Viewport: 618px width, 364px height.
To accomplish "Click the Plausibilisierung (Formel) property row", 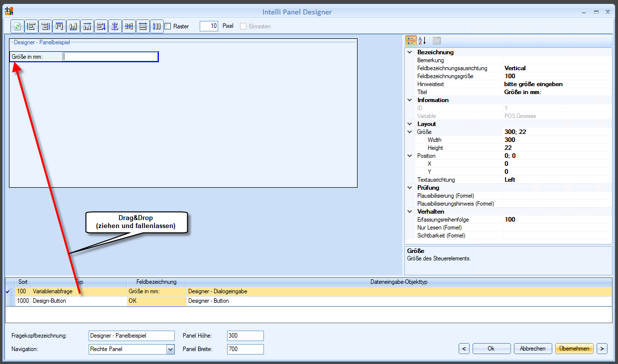I will 509,196.
